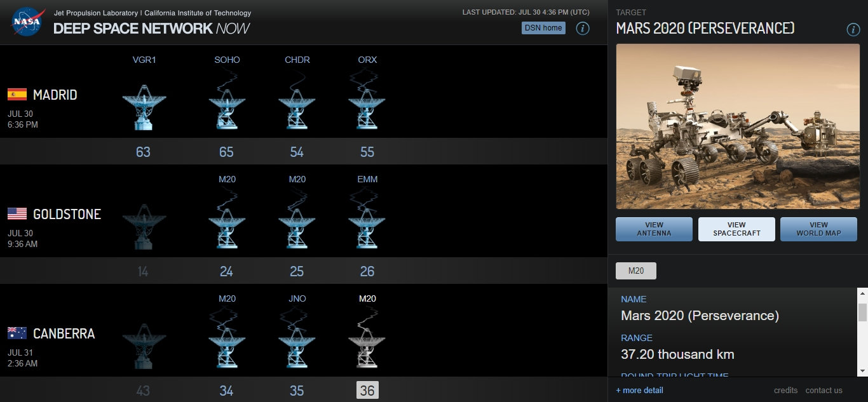The height and width of the screenshot is (402, 868).
Task: Expand more detail link
Action: pyautogui.click(x=639, y=390)
